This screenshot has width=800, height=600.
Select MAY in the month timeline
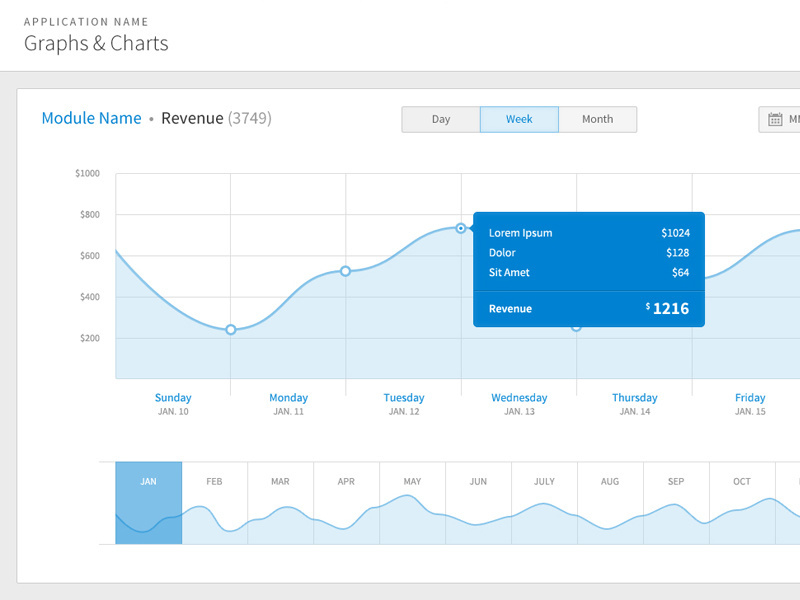click(x=412, y=503)
